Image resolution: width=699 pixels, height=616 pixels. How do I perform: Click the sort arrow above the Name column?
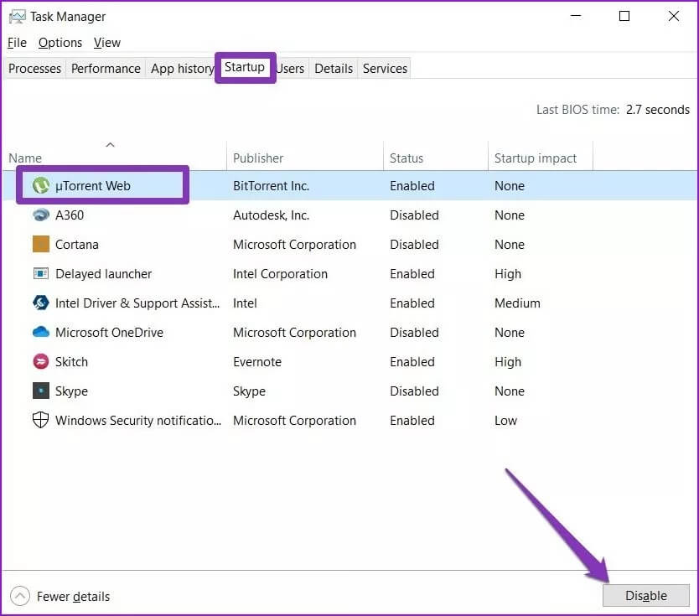[110, 145]
